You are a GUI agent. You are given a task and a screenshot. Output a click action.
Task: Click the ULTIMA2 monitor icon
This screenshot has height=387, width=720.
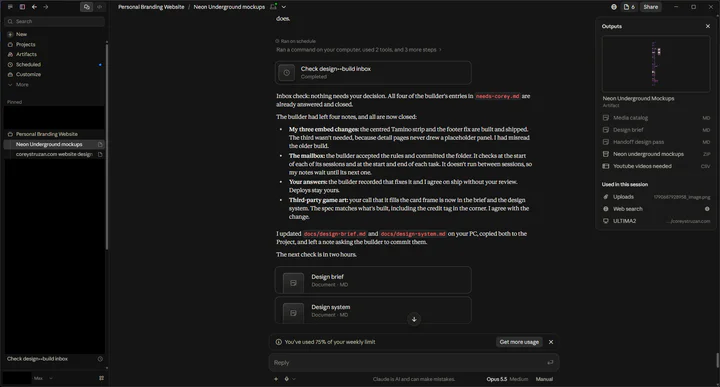(x=606, y=221)
